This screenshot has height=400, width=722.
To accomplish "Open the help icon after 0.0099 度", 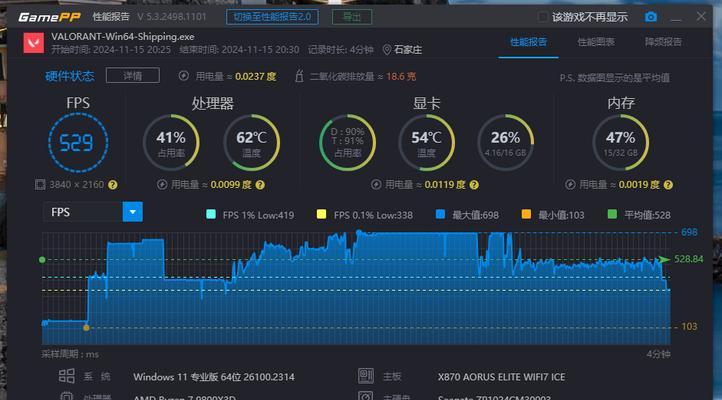I will click(x=260, y=185).
